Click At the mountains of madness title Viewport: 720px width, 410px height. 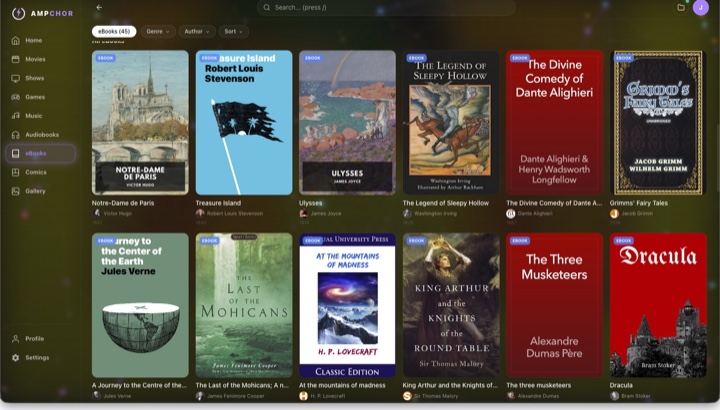click(342, 385)
